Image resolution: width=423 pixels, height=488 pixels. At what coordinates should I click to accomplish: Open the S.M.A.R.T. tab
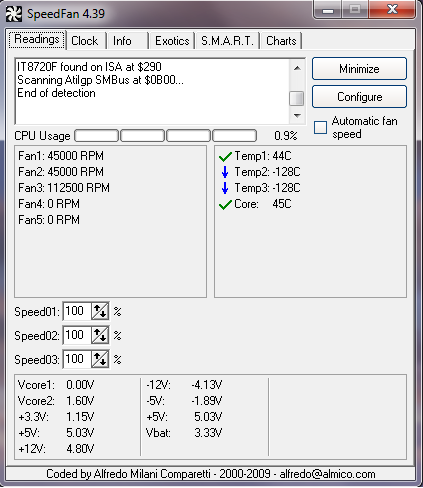(x=227, y=41)
